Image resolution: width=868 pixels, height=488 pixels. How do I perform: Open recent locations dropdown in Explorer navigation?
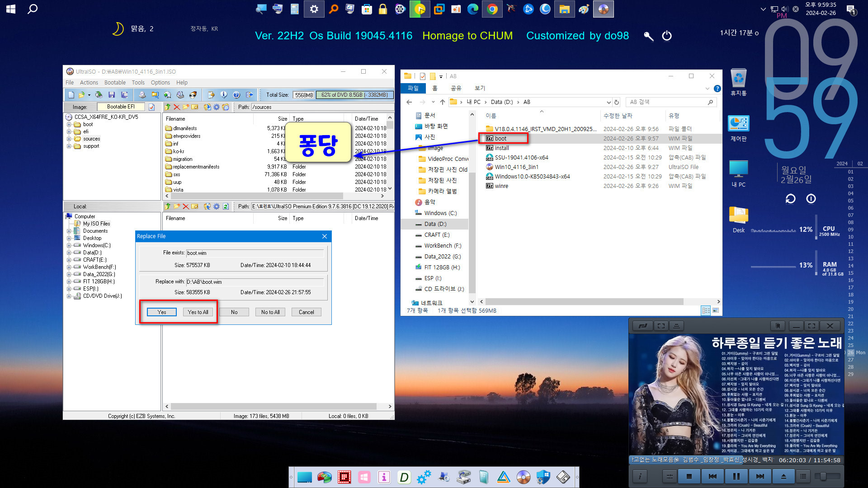(x=433, y=102)
